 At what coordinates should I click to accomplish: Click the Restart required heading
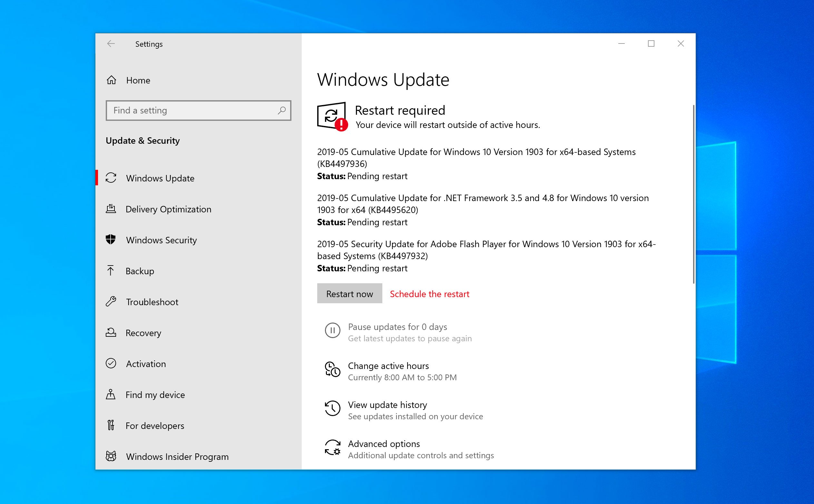(x=400, y=110)
